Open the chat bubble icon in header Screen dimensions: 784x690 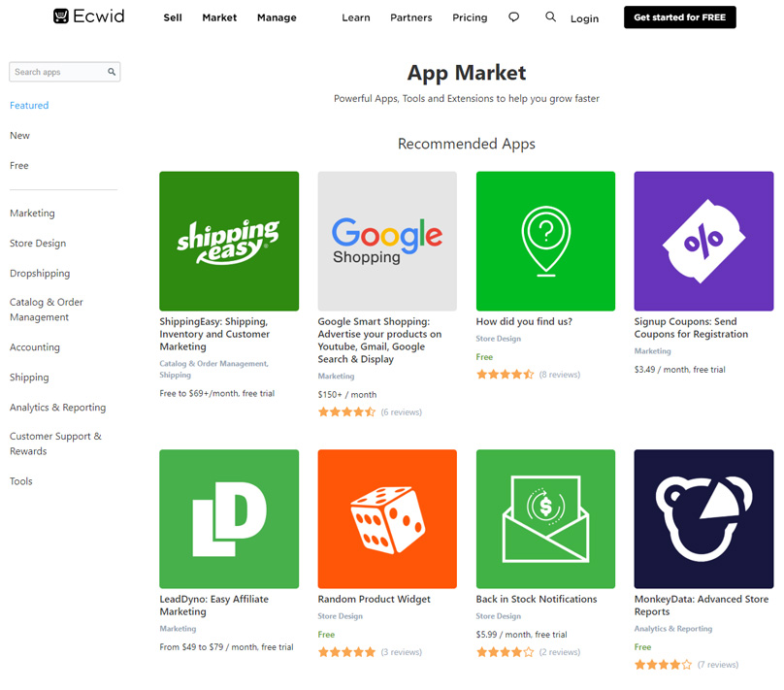[513, 17]
